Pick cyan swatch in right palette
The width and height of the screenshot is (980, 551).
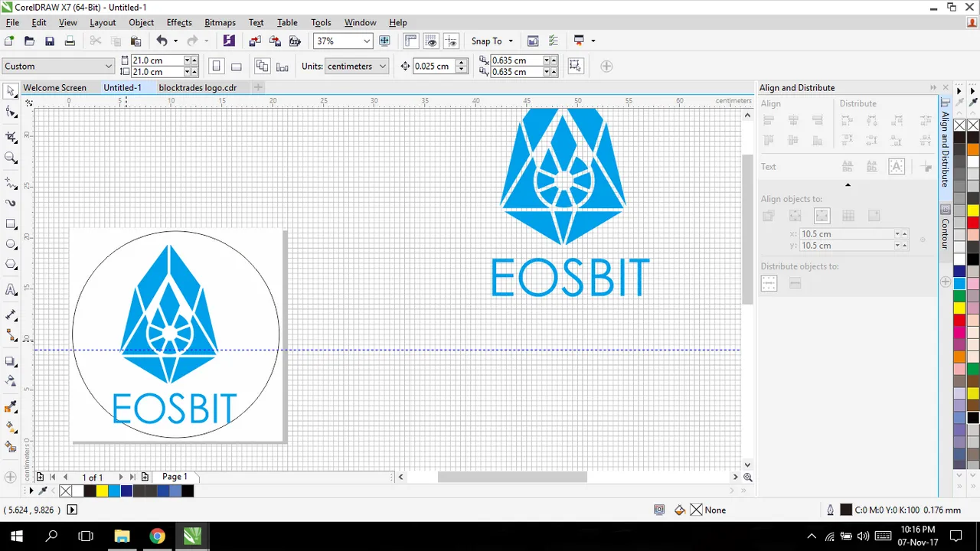959,283
